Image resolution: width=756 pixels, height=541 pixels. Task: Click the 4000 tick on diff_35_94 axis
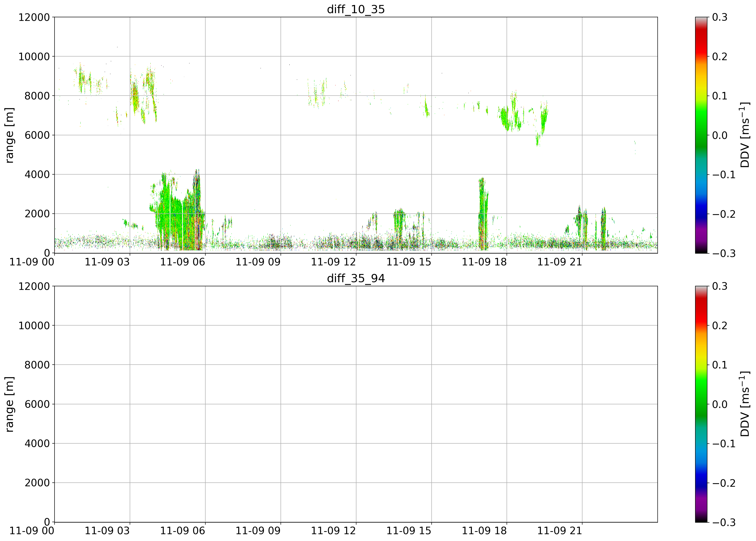pyautogui.click(x=37, y=443)
